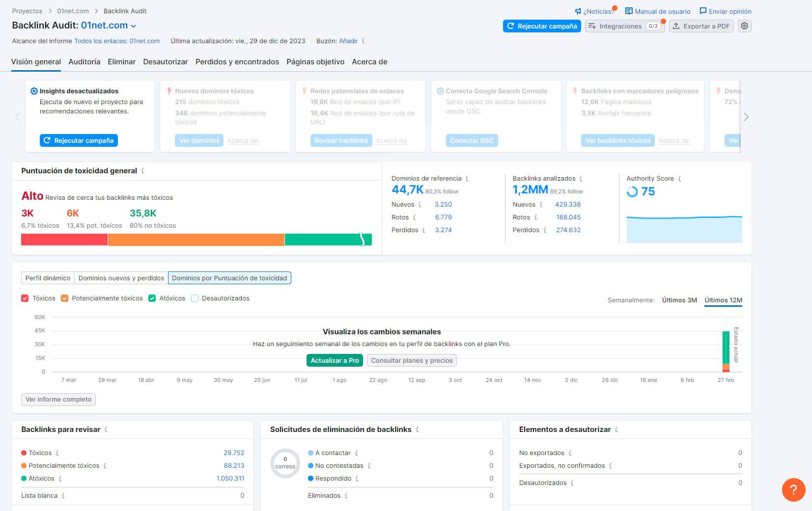Enable the Desautorizados checkbox
Screen dimensions: 812x511
point(195,298)
